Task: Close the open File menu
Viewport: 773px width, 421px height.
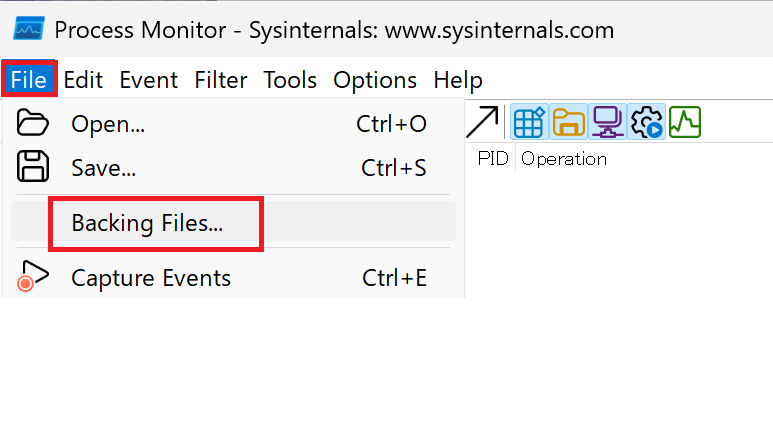Action: pyautogui.click(x=29, y=79)
